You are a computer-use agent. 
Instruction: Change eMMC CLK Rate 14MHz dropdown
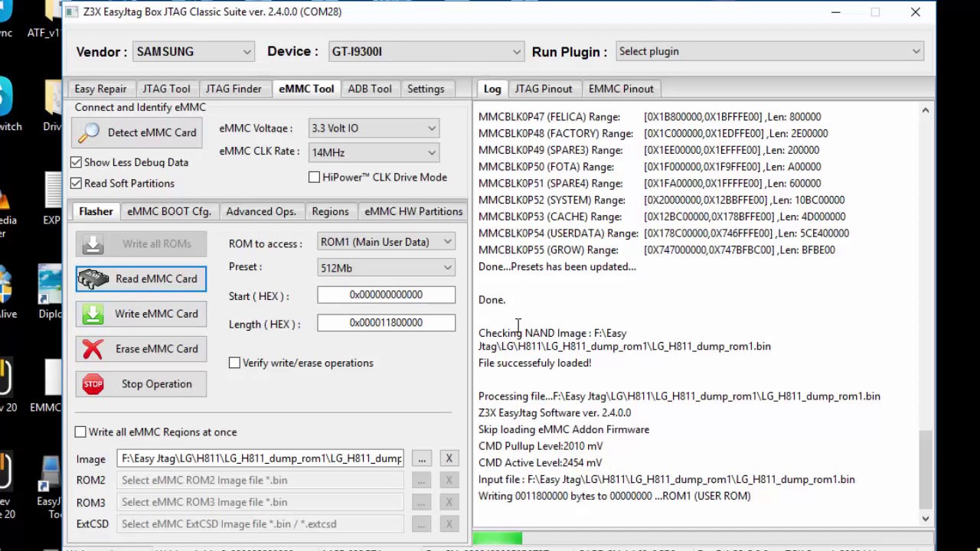(374, 152)
